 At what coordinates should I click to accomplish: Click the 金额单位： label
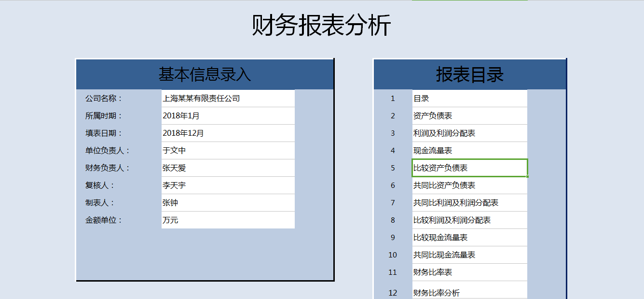tap(104, 220)
